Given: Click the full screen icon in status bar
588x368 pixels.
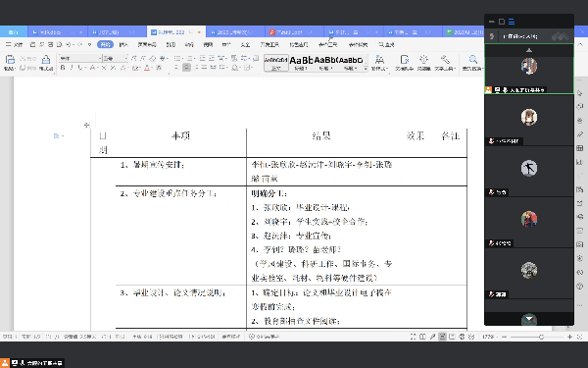Looking at the screenshot, I should pos(413,337).
